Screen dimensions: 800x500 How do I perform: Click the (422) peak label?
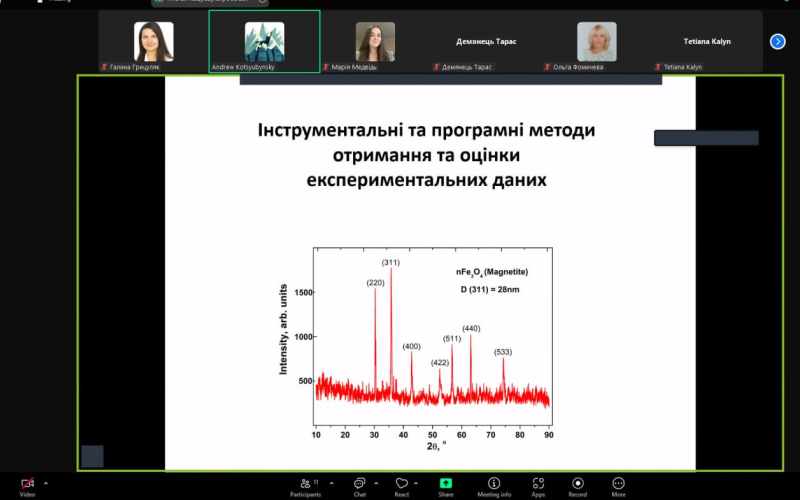(x=439, y=363)
